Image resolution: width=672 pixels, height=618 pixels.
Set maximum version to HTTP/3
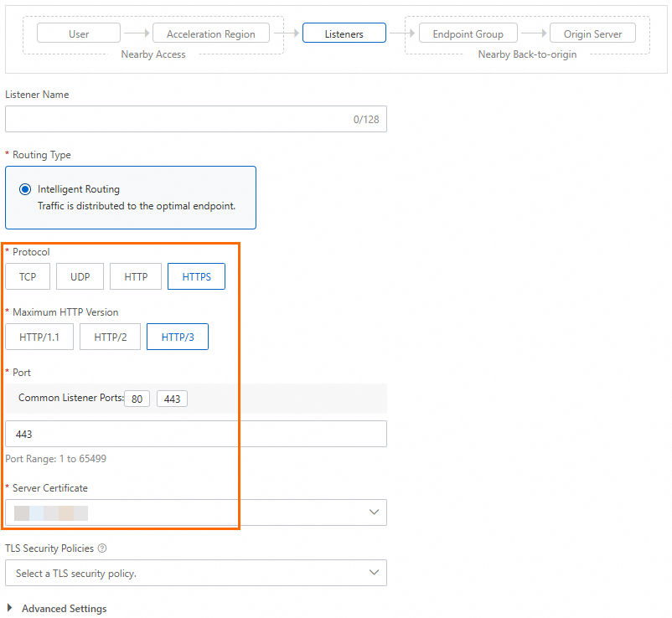pyautogui.click(x=178, y=337)
